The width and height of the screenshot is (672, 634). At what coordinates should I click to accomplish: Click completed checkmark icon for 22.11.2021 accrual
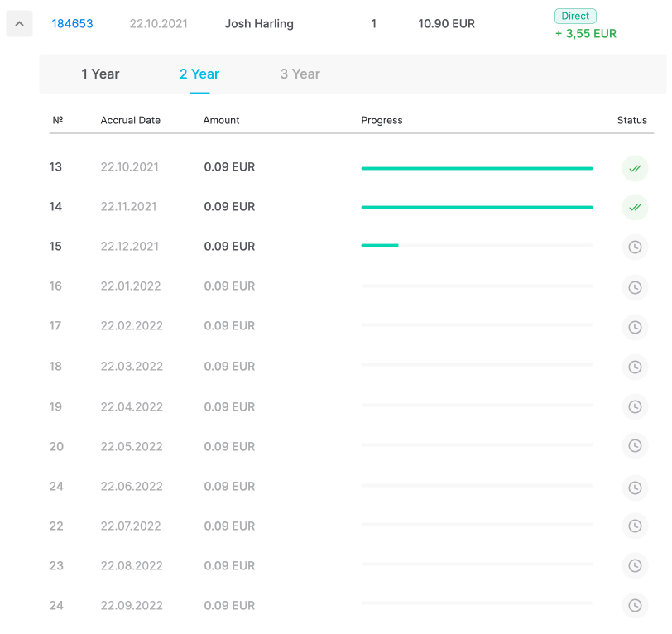(x=635, y=208)
